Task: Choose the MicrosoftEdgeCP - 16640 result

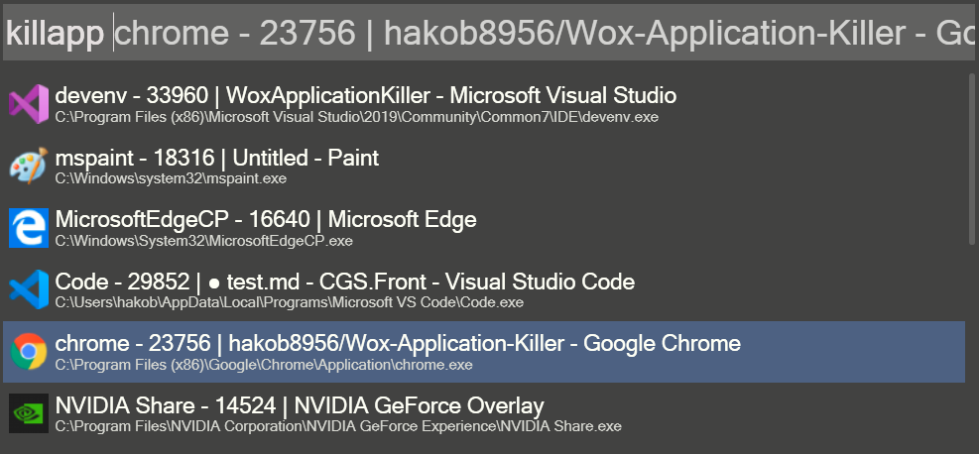Action: [266, 219]
